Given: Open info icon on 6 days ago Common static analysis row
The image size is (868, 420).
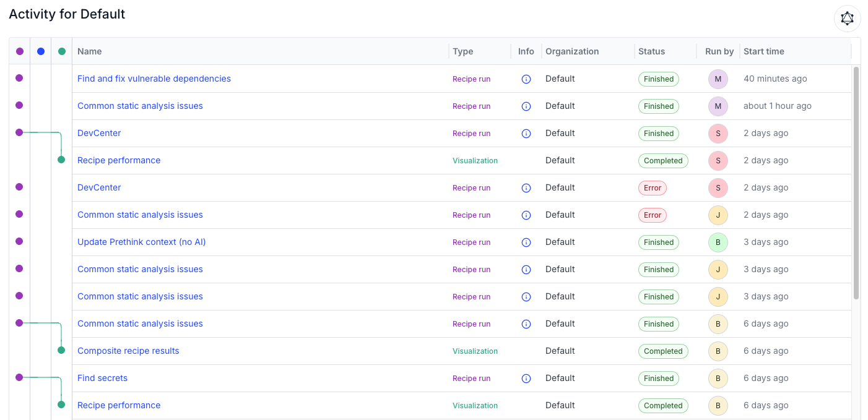Looking at the screenshot, I should coord(526,324).
